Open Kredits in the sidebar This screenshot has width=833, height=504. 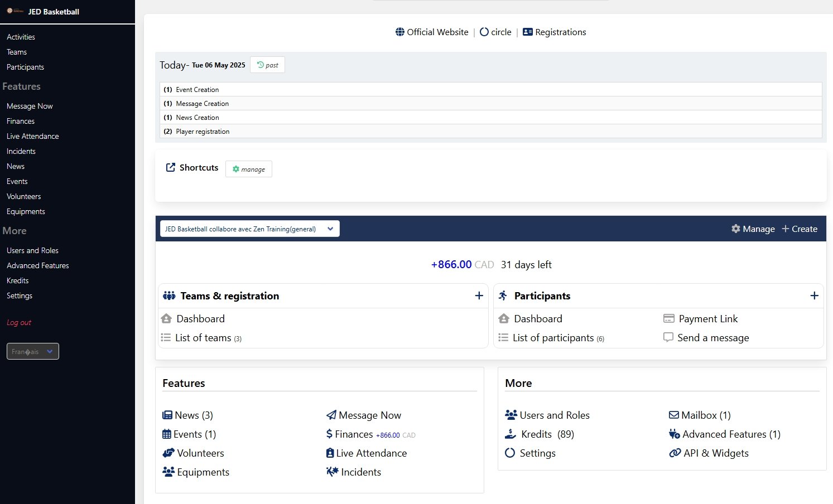(x=17, y=280)
